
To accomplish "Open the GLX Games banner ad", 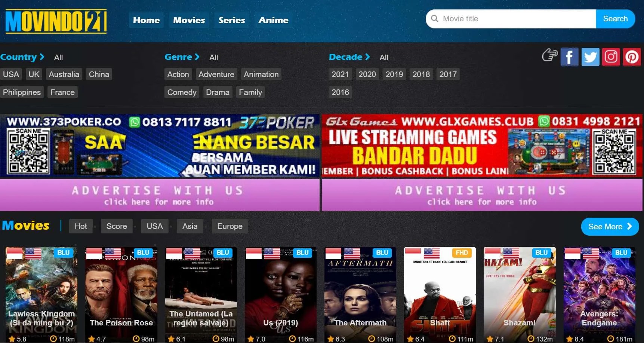I will pyautogui.click(x=482, y=146).
